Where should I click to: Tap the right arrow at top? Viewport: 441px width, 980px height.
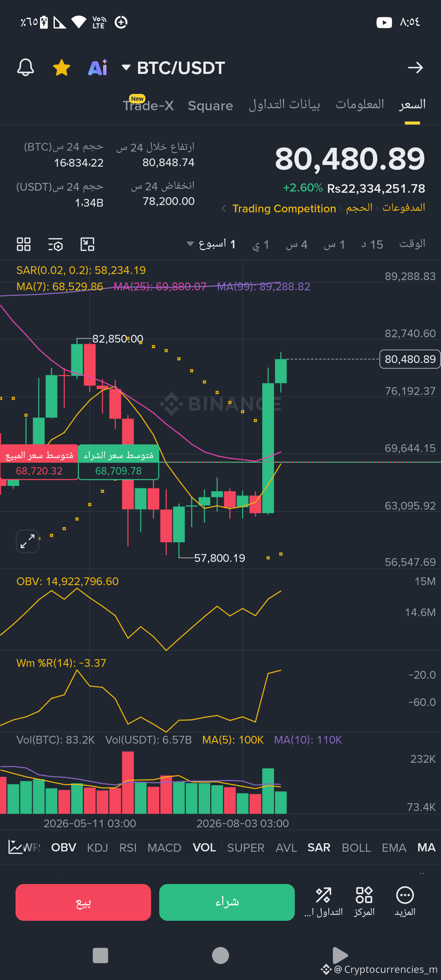pyautogui.click(x=415, y=68)
